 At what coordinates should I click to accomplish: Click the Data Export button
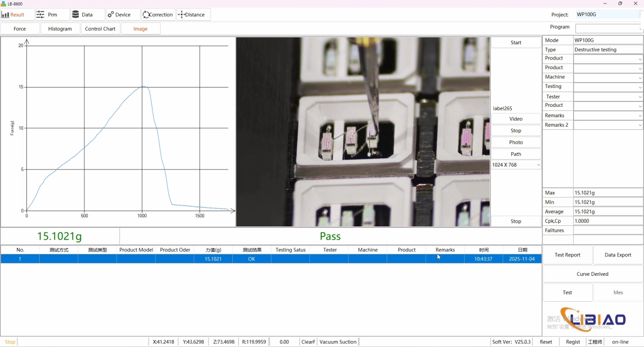pyautogui.click(x=618, y=255)
